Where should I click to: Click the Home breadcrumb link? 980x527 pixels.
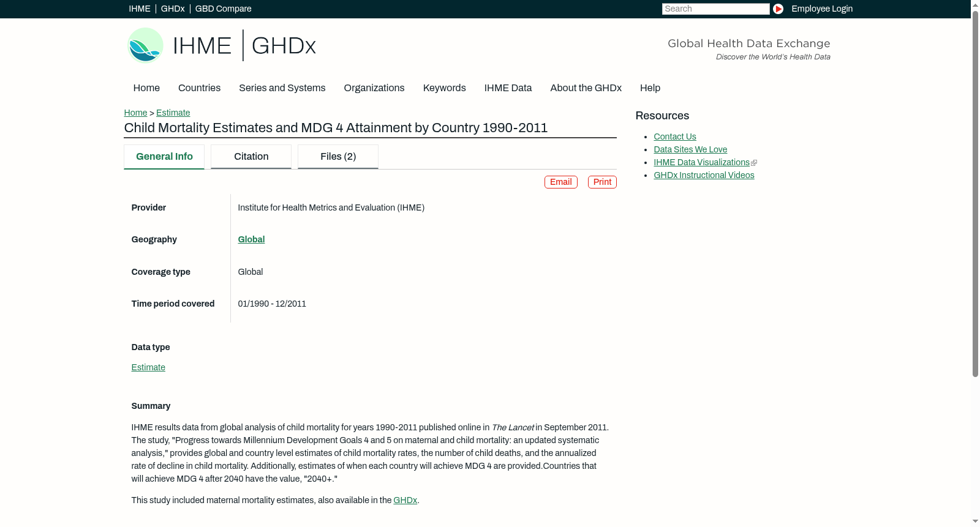(135, 113)
